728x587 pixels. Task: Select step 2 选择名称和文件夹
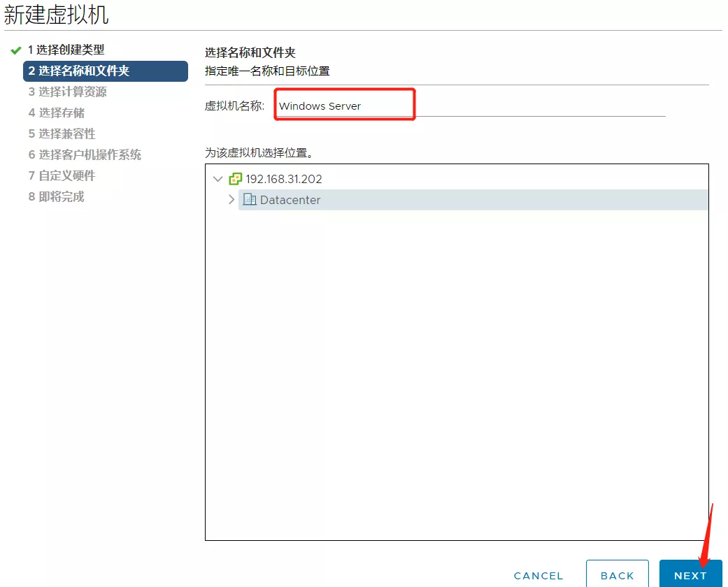pyautogui.click(x=78, y=71)
